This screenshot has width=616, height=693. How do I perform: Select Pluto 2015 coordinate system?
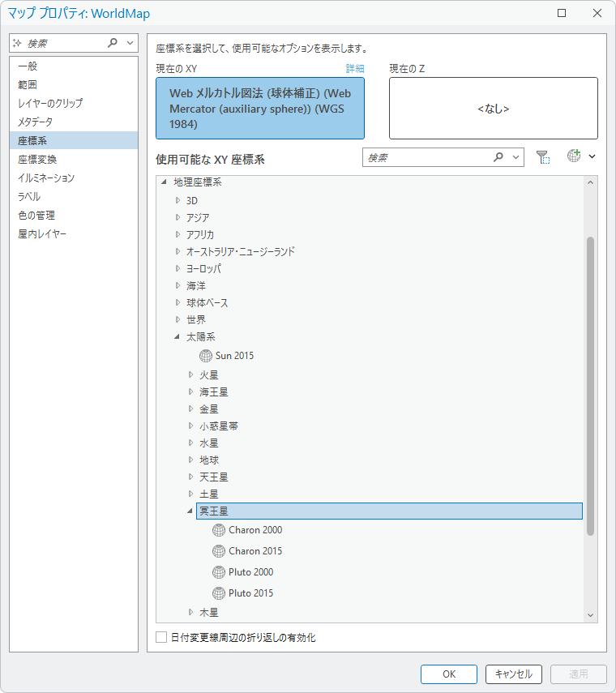[250, 593]
